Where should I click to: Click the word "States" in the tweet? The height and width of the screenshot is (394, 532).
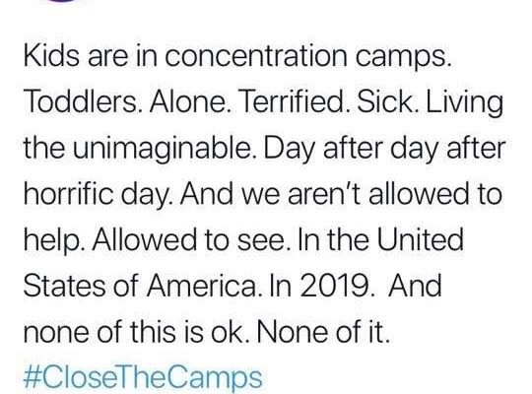coord(64,286)
